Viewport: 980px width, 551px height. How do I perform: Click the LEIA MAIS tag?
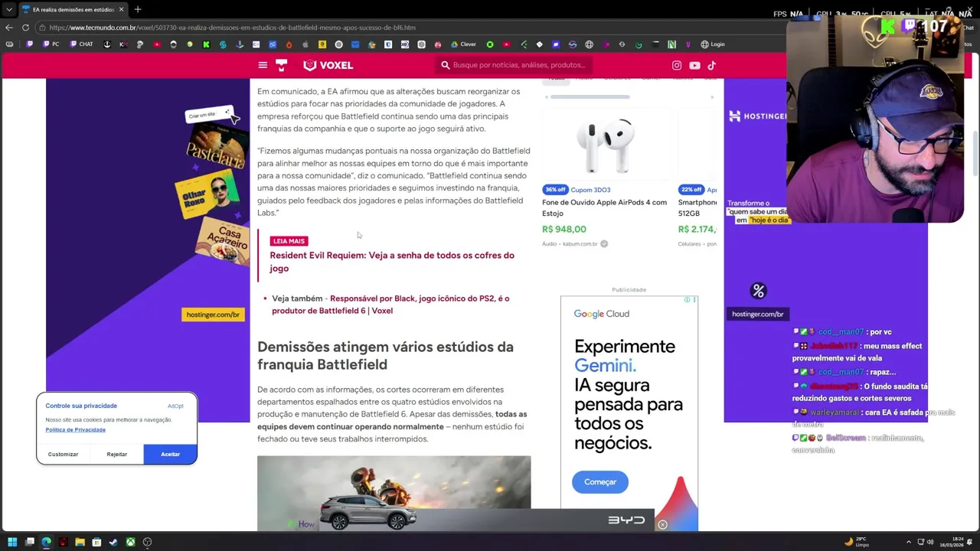point(288,241)
